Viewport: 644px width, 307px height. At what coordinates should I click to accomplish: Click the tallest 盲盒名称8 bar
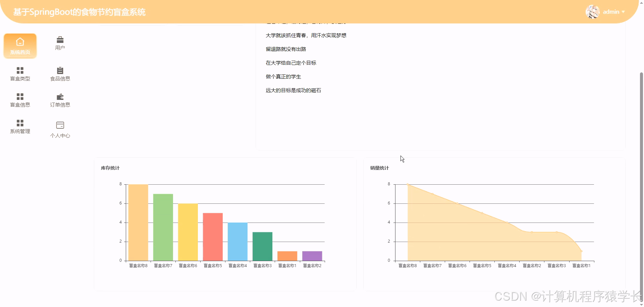tap(138, 221)
